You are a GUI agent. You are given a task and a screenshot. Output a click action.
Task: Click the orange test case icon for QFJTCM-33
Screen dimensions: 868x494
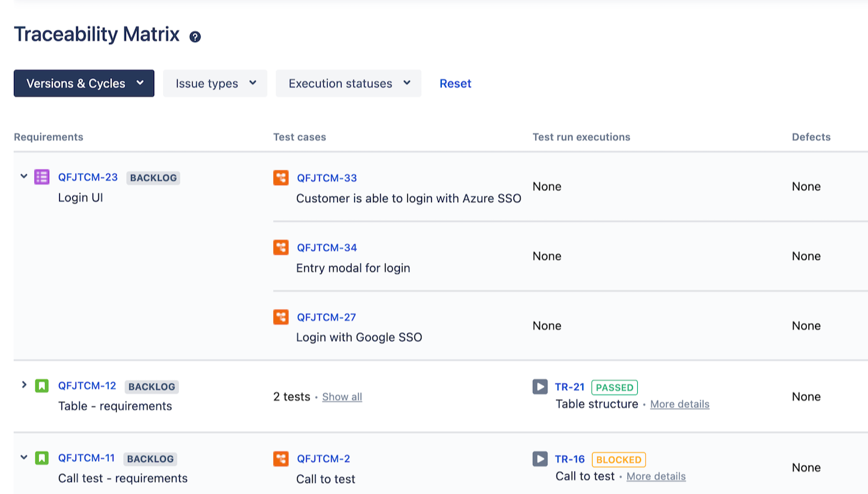tap(281, 177)
